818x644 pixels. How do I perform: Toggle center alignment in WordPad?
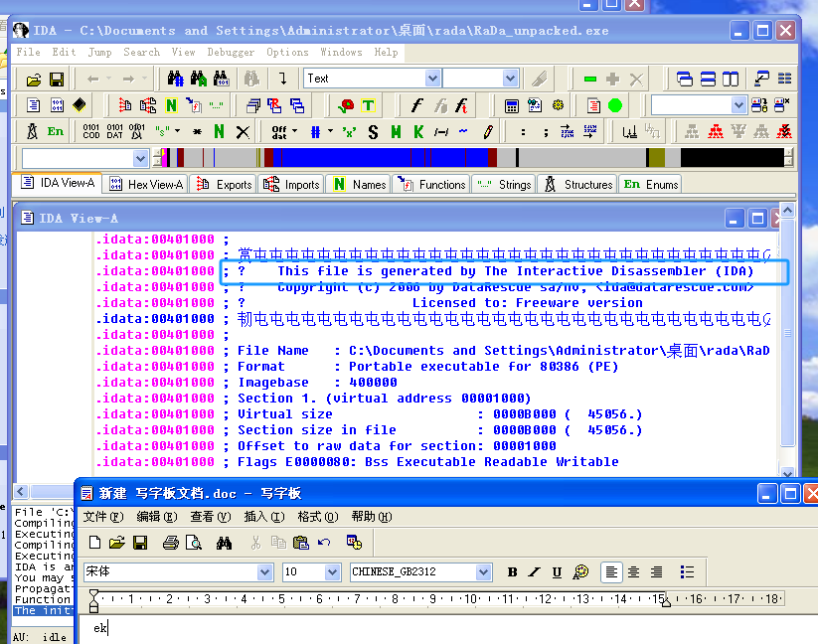(x=634, y=572)
